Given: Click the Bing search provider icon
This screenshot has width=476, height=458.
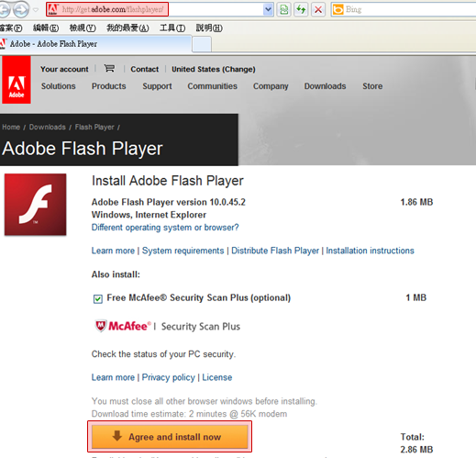Looking at the screenshot, I should 338,9.
